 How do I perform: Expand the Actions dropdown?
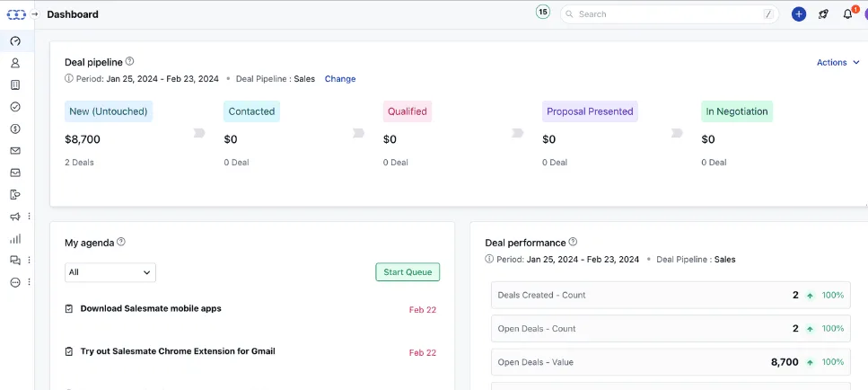pyautogui.click(x=837, y=62)
